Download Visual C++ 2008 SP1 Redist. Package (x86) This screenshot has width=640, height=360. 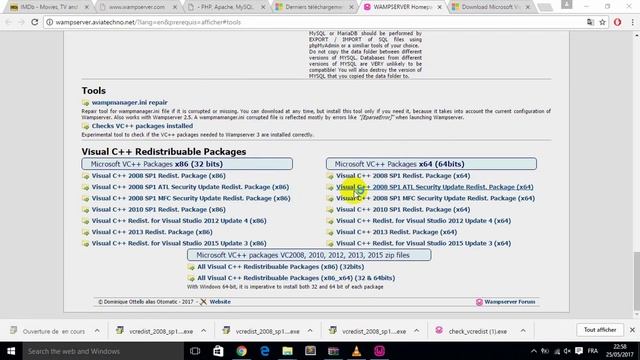158,176
